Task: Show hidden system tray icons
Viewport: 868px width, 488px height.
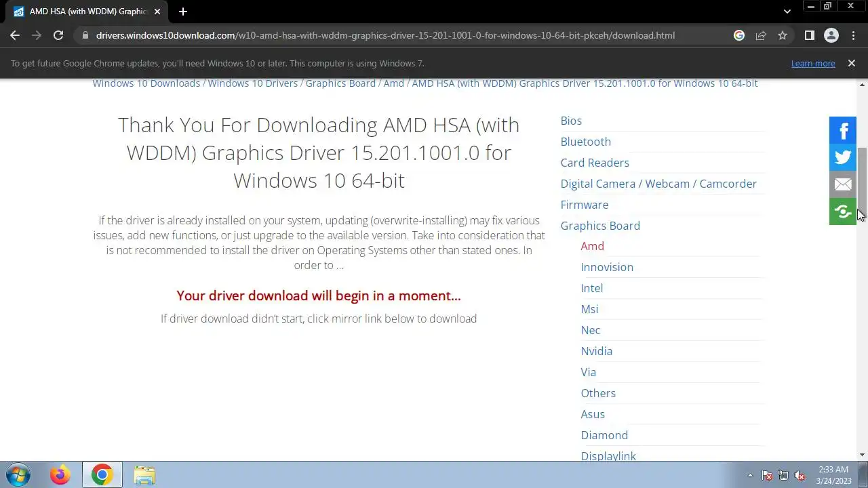Action: tap(750, 475)
